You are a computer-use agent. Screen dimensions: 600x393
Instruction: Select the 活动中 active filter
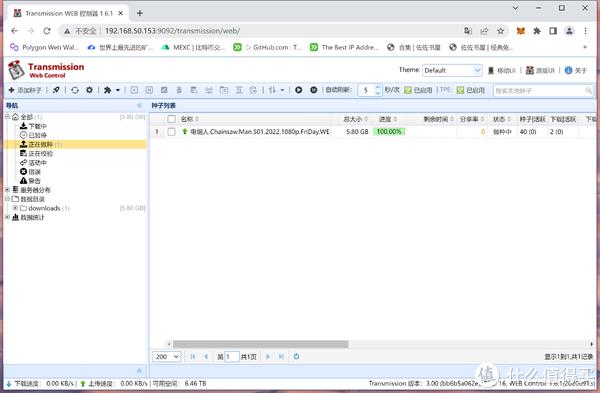point(33,163)
